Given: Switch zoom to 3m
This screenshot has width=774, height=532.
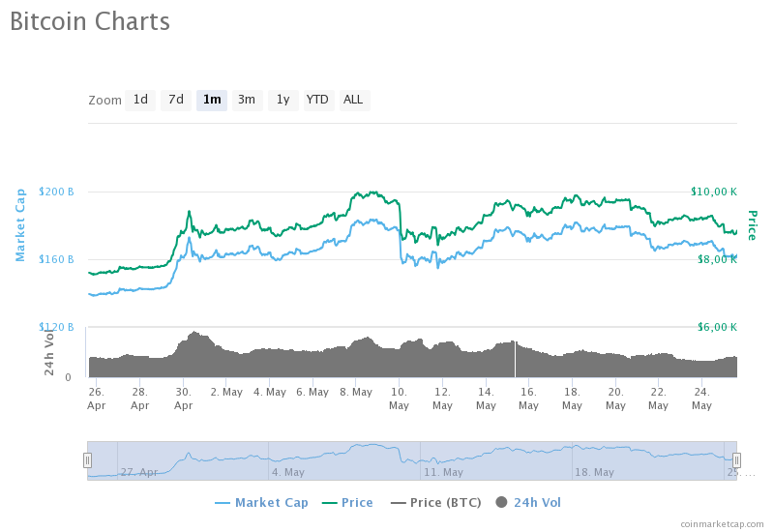Looking at the screenshot, I should (247, 101).
